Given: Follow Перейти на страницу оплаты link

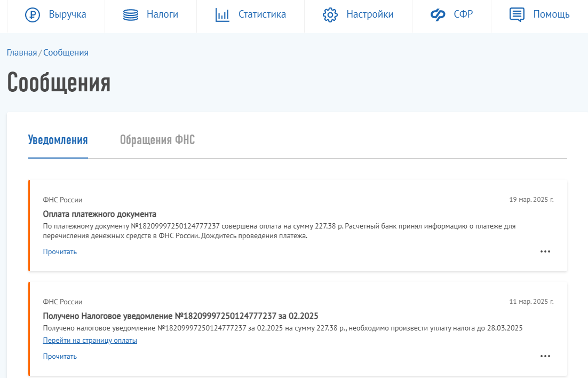Looking at the screenshot, I should [x=90, y=341].
